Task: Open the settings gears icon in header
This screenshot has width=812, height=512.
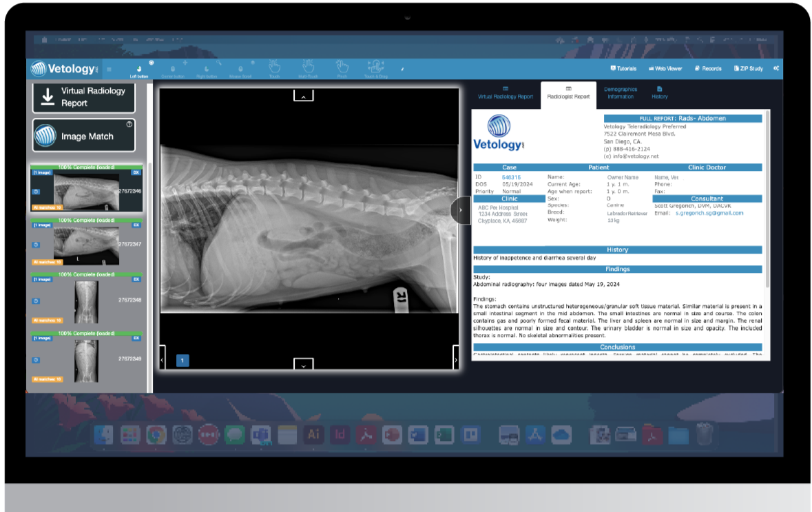Action: [x=776, y=69]
